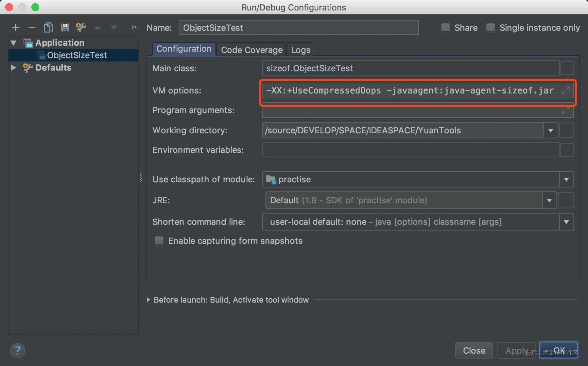Screen dimensions: 588x366
Task: Remove configuration with the minus icon
Action: click(32, 27)
